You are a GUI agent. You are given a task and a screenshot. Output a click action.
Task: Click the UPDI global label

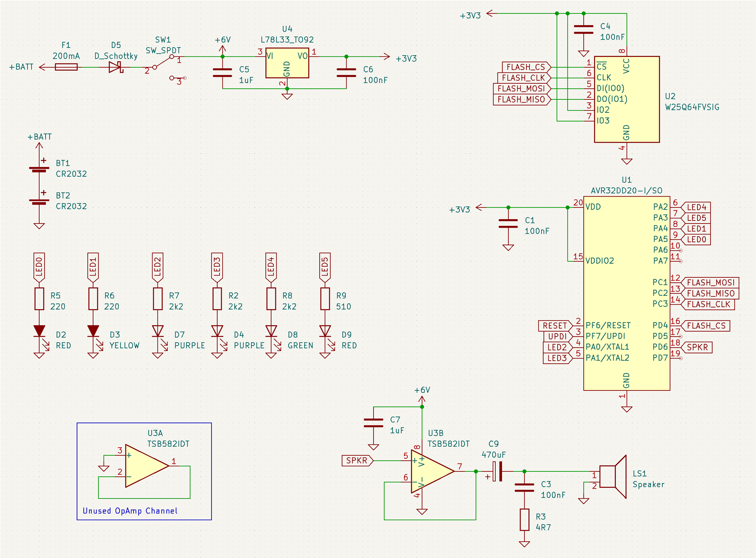(x=558, y=336)
